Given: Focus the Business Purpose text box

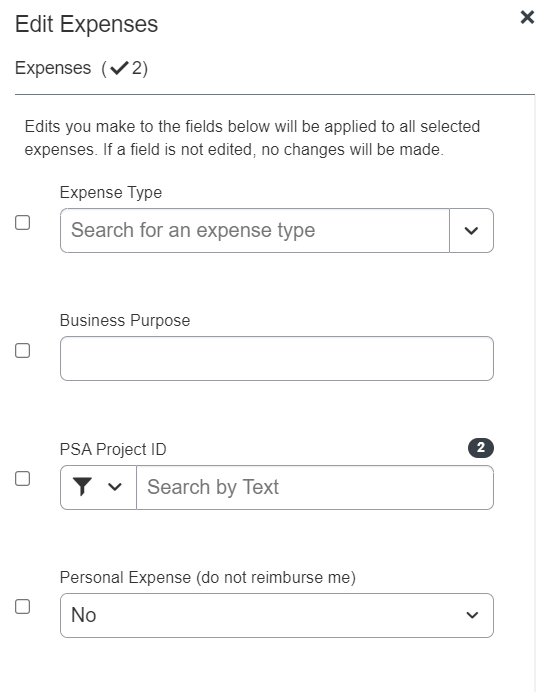Looking at the screenshot, I should tap(277, 358).
